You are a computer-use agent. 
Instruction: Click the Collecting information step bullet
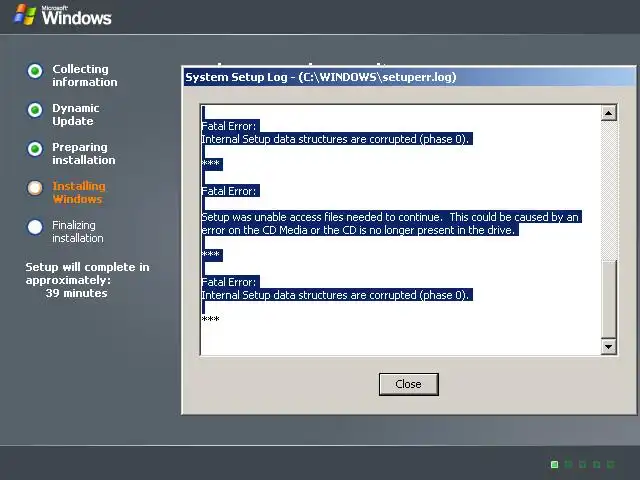point(35,71)
